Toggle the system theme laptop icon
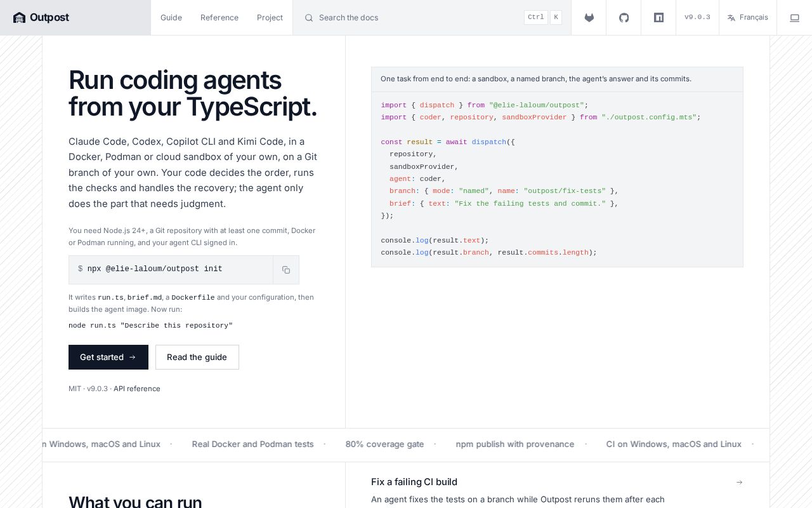Image resolution: width=812 pixels, height=508 pixels. (794, 18)
